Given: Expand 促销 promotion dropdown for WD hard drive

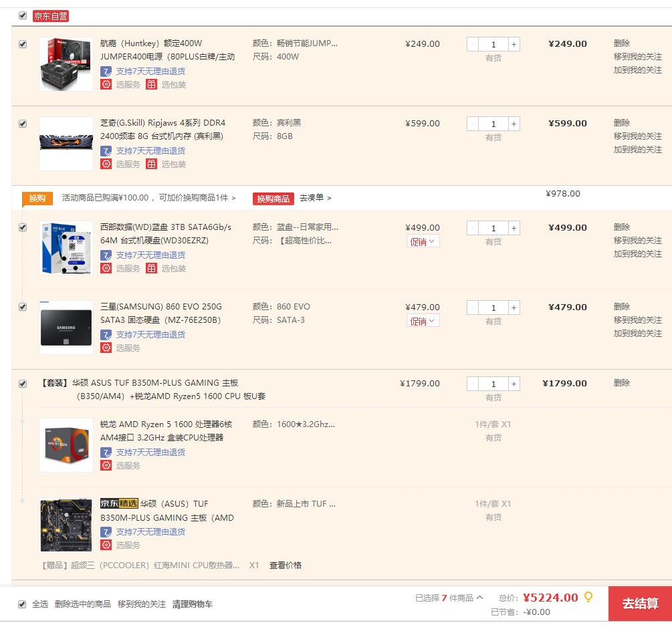Looking at the screenshot, I should tap(423, 241).
